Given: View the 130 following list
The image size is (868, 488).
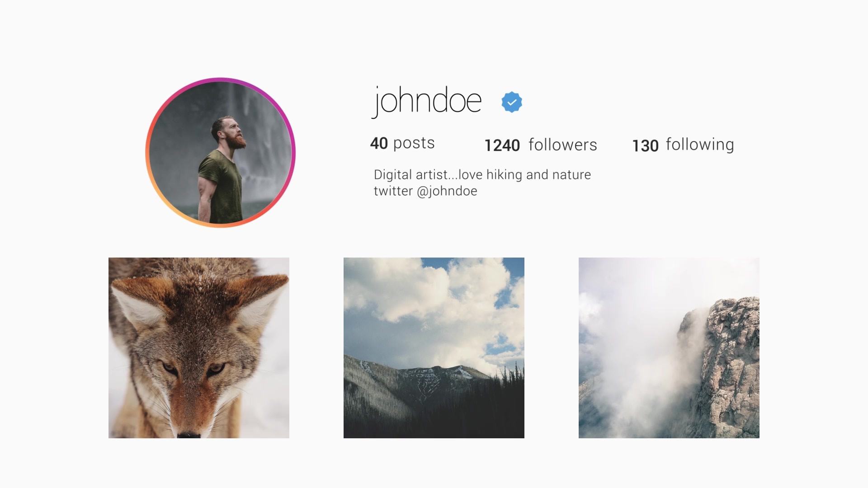Looking at the screenshot, I should pos(683,145).
